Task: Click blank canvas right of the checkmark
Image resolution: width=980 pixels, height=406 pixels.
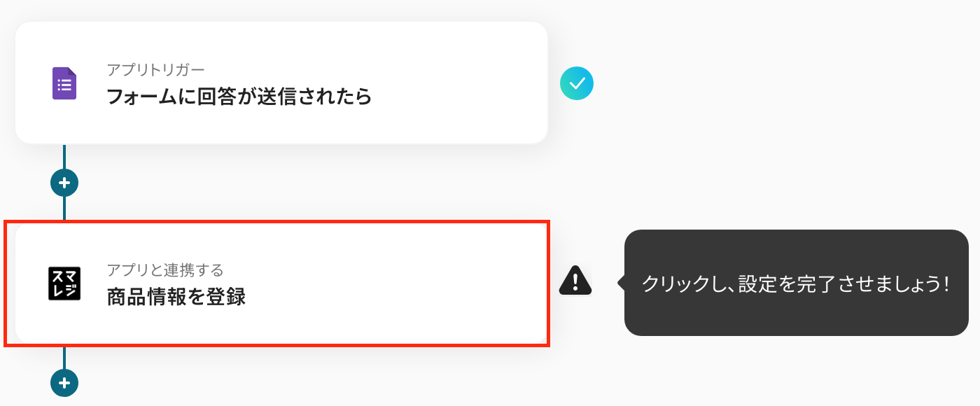Action: pyautogui.click(x=770, y=84)
